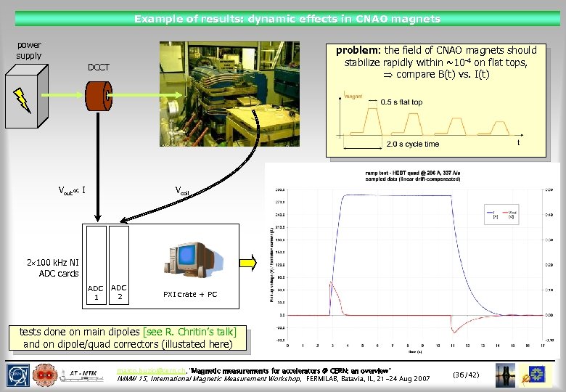
Task: Open the Fermilab building photo thumbnail
Action: [505, 375]
